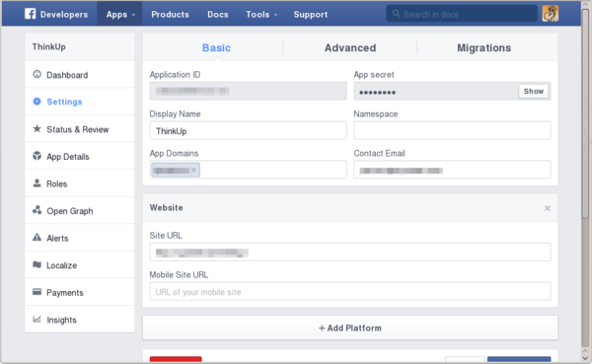This screenshot has width=592, height=364.
Task: Switch to the Basic tab
Action: pyautogui.click(x=216, y=47)
